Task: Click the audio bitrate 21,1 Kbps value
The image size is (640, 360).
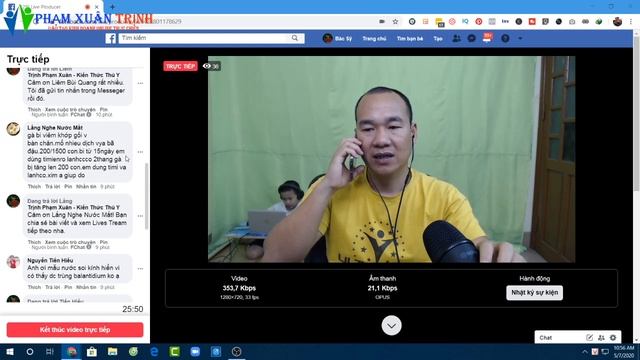Action: pos(382,288)
